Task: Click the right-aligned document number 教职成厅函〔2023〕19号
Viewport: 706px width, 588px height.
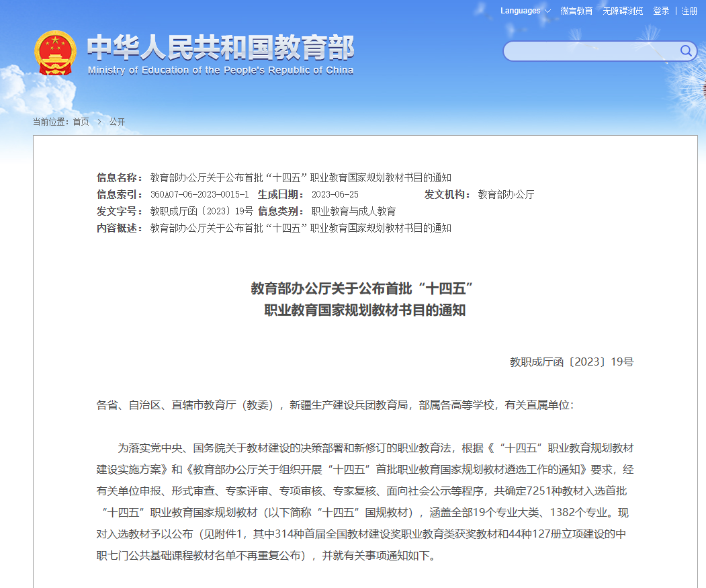Action: point(572,362)
